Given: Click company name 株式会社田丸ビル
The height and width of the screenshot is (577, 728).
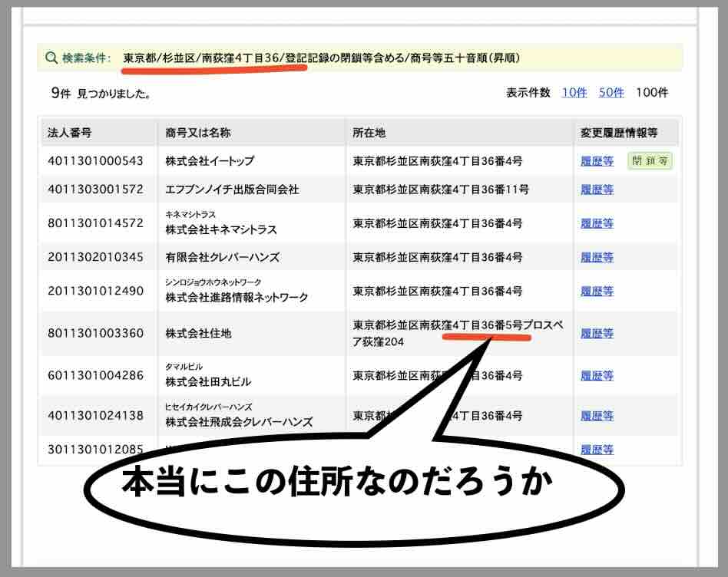Looking at the screenshot, I should click(208, 382).
